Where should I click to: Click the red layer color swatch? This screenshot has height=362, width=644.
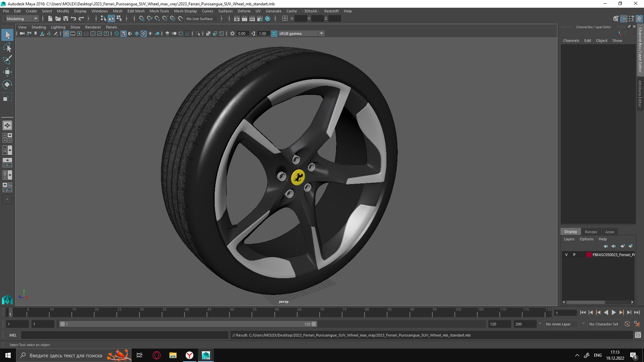tap(589, 255)
